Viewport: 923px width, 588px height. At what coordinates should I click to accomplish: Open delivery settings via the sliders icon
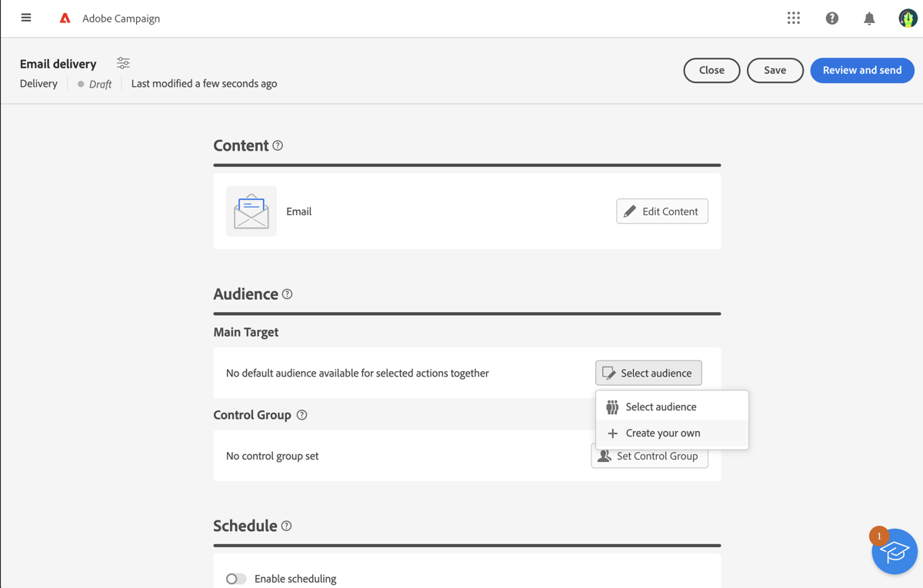point(122,63)
